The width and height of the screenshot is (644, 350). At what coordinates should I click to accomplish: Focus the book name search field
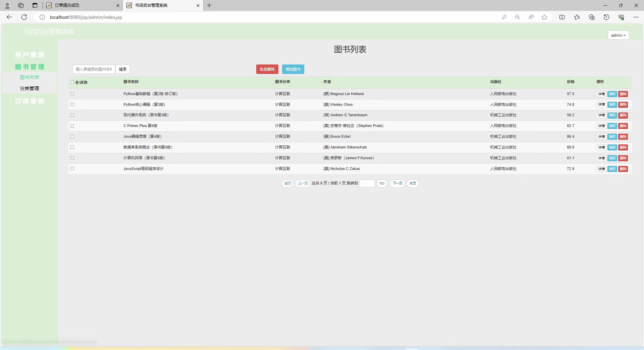click(x=94, y=69)
